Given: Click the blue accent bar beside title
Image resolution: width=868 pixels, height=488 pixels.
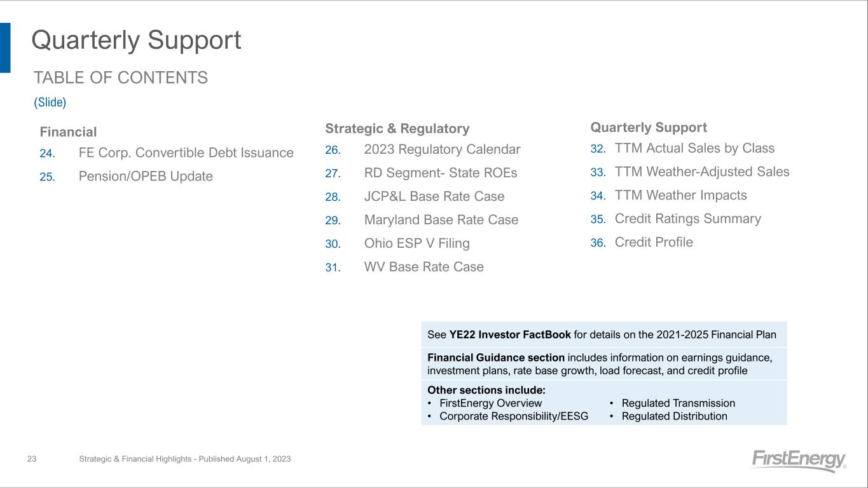Looking at the screenshot, I should 5,48.
